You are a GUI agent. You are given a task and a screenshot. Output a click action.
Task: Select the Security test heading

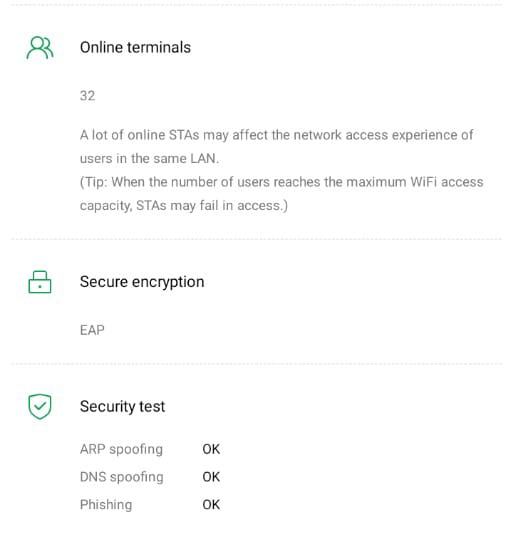tap(122, 407)
